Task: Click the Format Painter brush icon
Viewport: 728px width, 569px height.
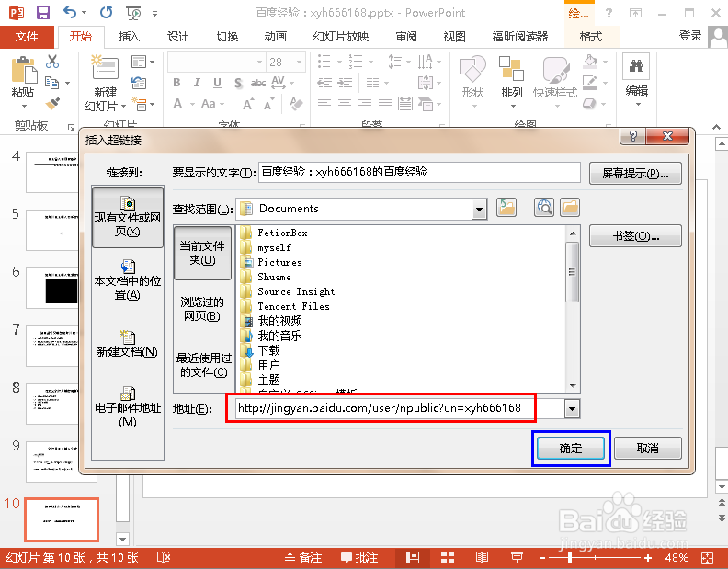Action: coord(52,104)
